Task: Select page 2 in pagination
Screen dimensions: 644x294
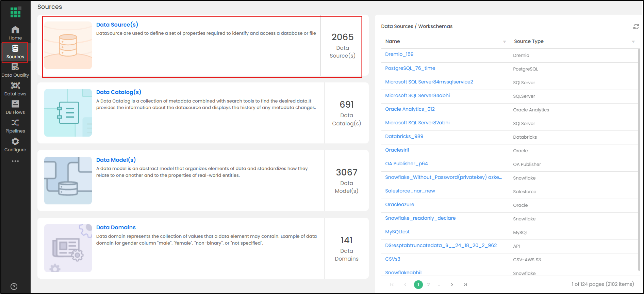Action: point(428,284)
